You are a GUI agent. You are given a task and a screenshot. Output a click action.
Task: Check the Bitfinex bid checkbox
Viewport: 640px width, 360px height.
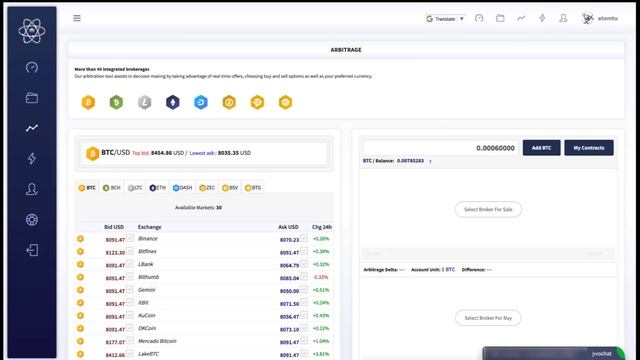[129, 251]
